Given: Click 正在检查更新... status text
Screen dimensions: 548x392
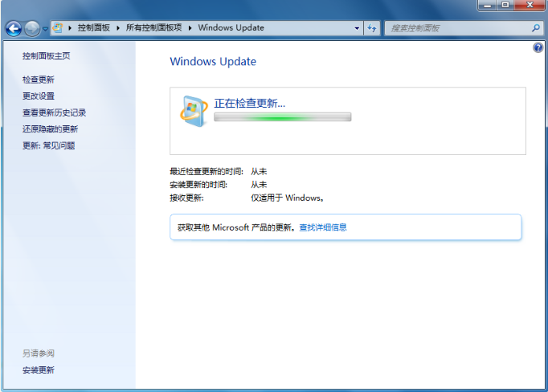Looking at the screenshot, I should [250, 103].
